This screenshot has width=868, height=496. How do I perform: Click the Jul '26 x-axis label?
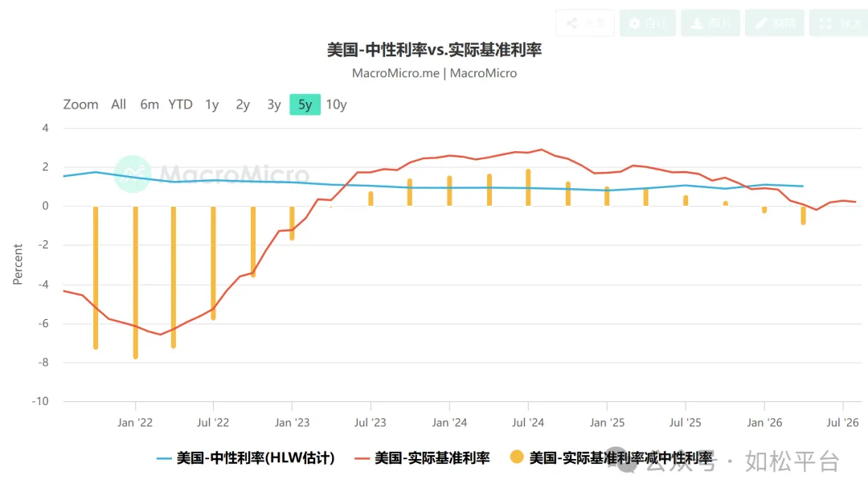pyautogui.click(x=842, y=422)
